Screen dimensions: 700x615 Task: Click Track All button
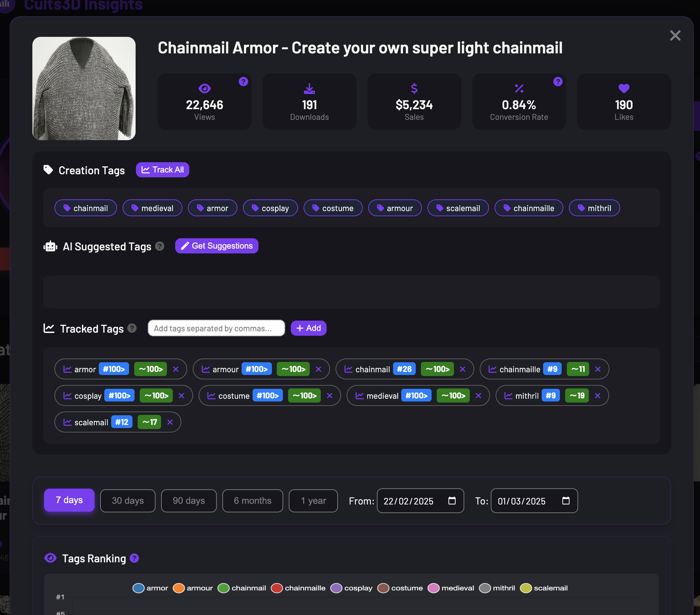162,170
